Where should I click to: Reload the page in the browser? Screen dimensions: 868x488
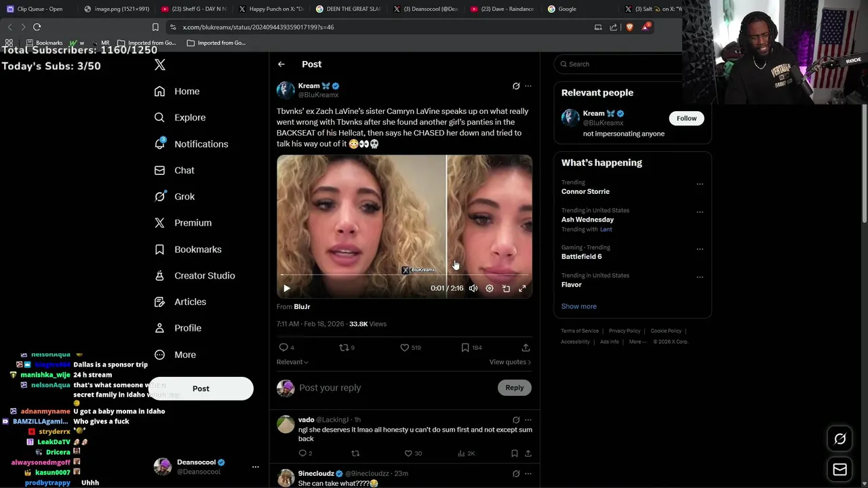tap(37, 27)
